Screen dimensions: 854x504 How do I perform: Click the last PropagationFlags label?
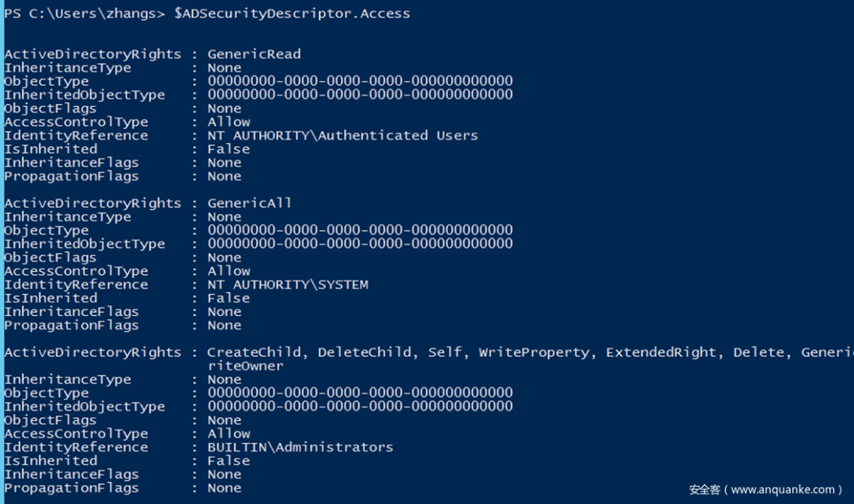[x=71, y=487]
